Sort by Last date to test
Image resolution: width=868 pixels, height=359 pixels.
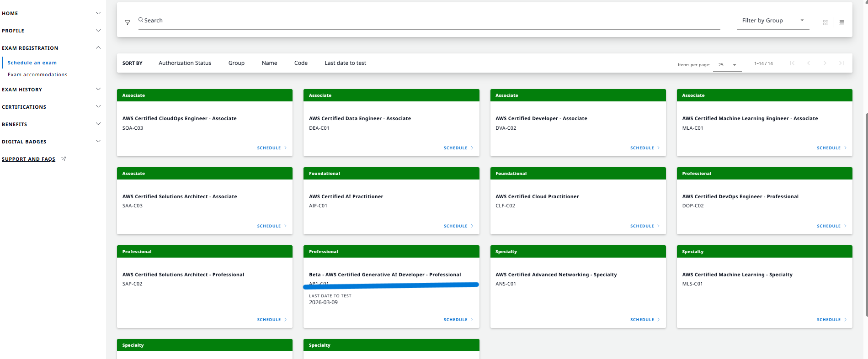(345, 63)
